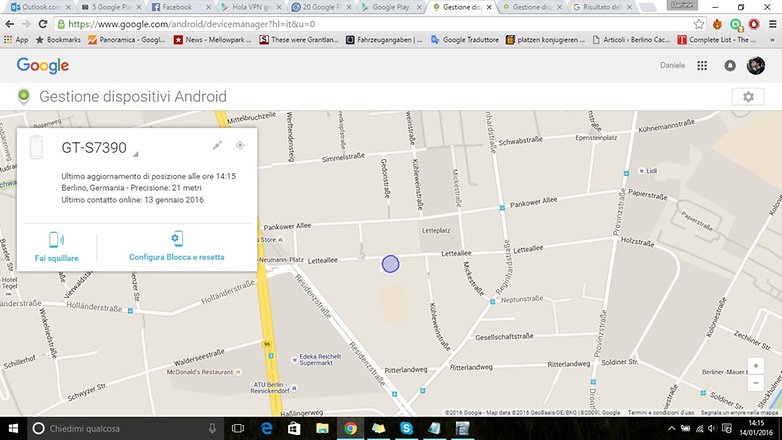The height and width of the screenshot is (440, 782).
Task: Open the Bookmarks folder in bookmarks bar
Action: coord(58,39)
